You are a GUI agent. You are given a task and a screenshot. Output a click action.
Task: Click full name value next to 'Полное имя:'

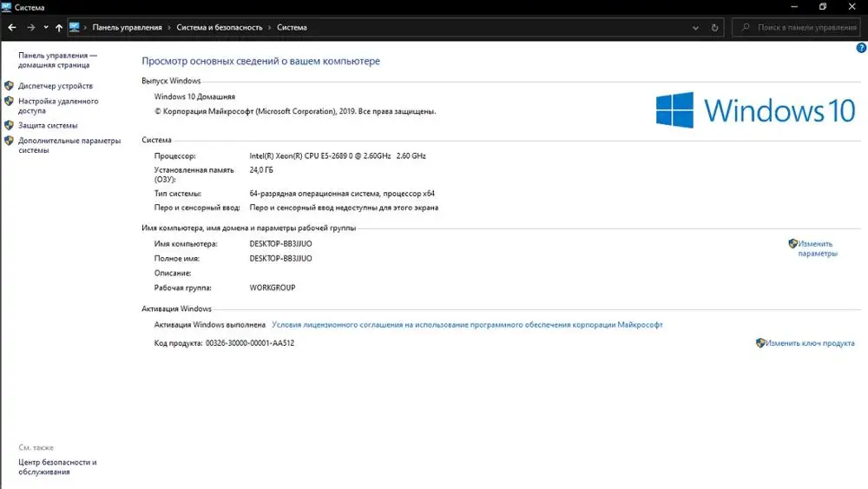tap(280, 259)
